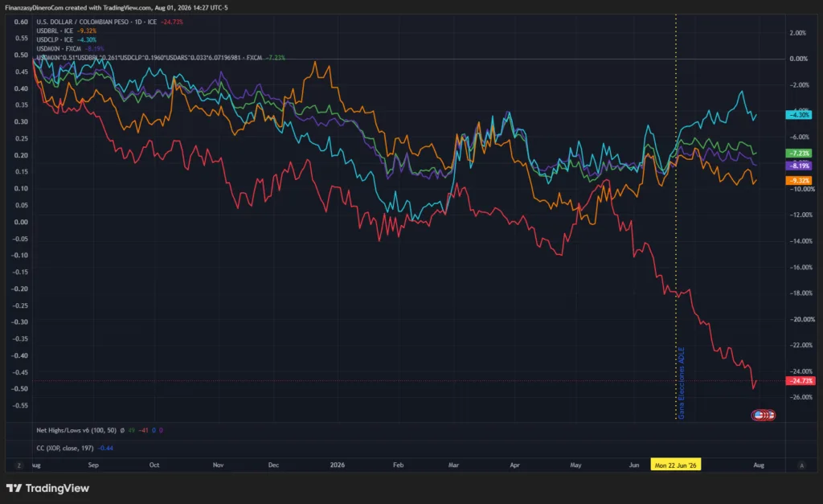This screenshot has width=823, height=504.
Task: Click the FinanzasyDineroCom header caption
Action: pos(117,8)
